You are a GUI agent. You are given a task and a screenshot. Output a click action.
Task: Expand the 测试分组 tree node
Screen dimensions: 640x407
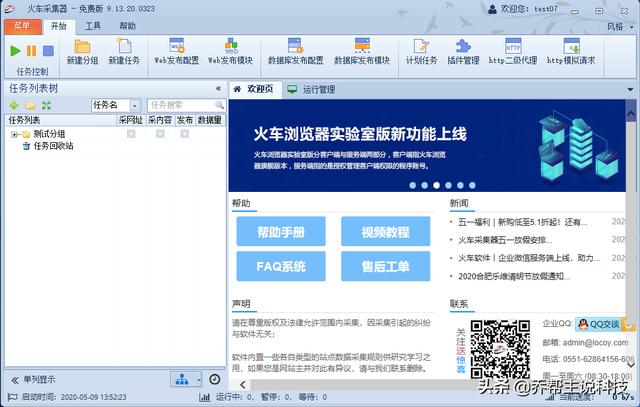point(14,134)
